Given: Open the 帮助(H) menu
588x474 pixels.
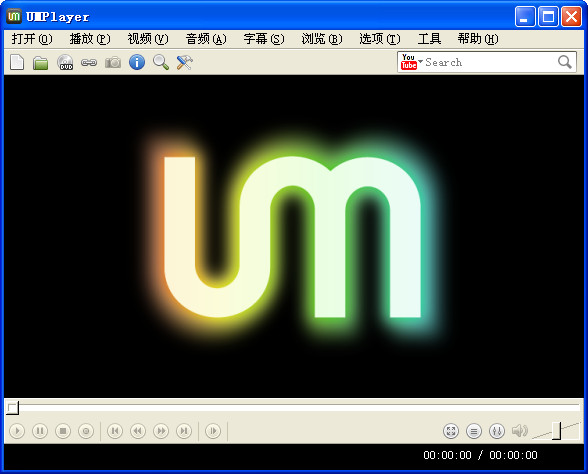Looking at the screenshot, I should pyautogui.click(x=478, y=39).
